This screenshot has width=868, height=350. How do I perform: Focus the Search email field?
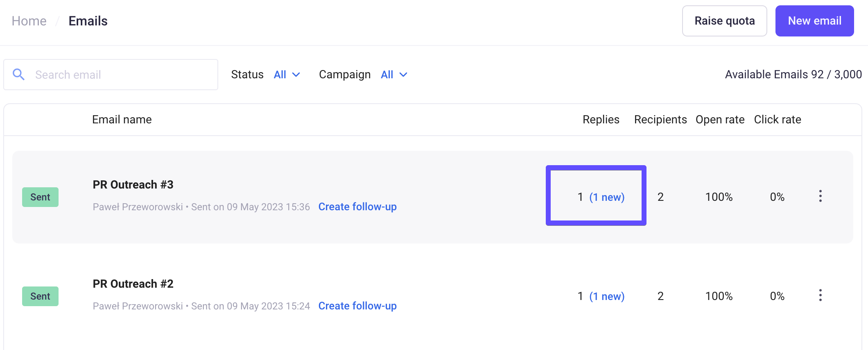tap(111, 75)
